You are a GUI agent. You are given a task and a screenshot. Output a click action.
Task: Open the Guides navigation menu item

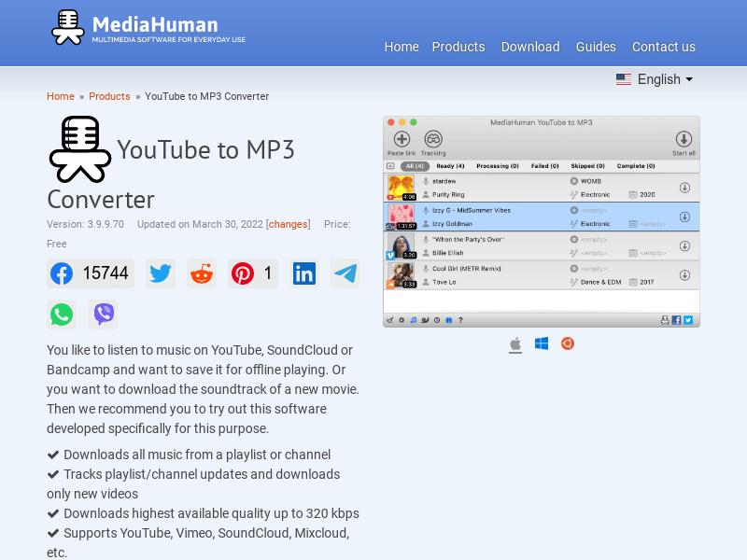596,47
